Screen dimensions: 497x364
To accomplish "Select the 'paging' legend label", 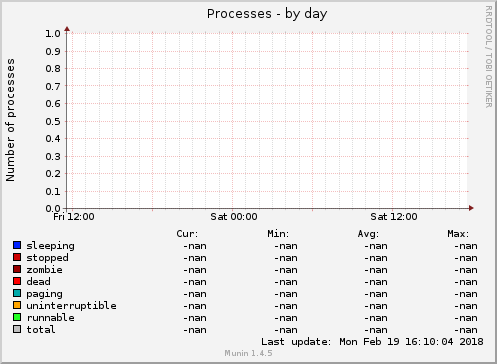I will click(44, 294).
